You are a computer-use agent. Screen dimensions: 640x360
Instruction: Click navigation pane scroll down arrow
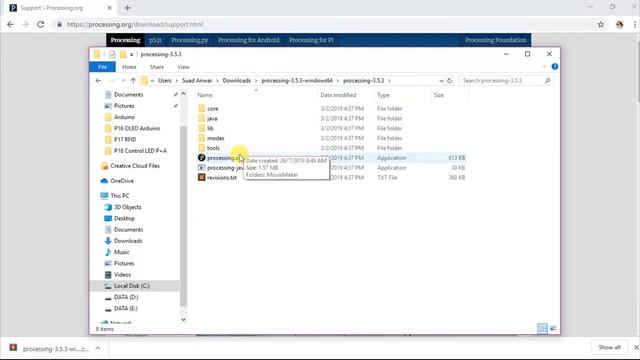(x=183, y=320)
